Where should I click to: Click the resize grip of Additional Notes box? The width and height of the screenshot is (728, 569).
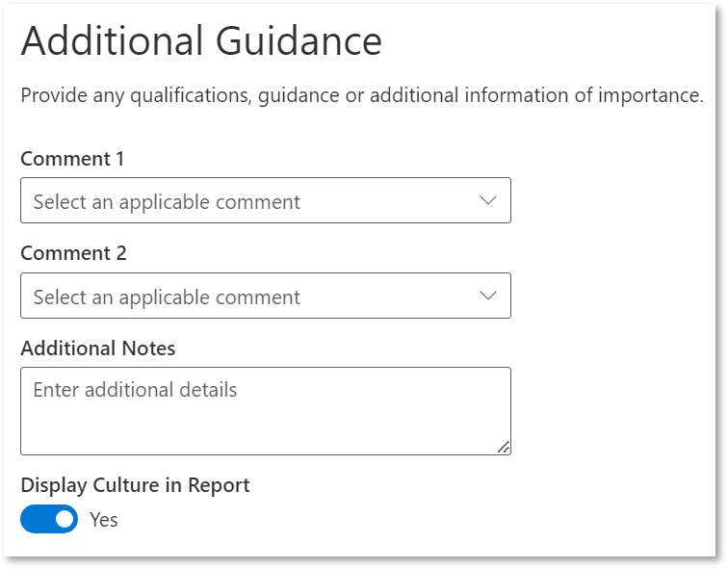click(504, 448)
